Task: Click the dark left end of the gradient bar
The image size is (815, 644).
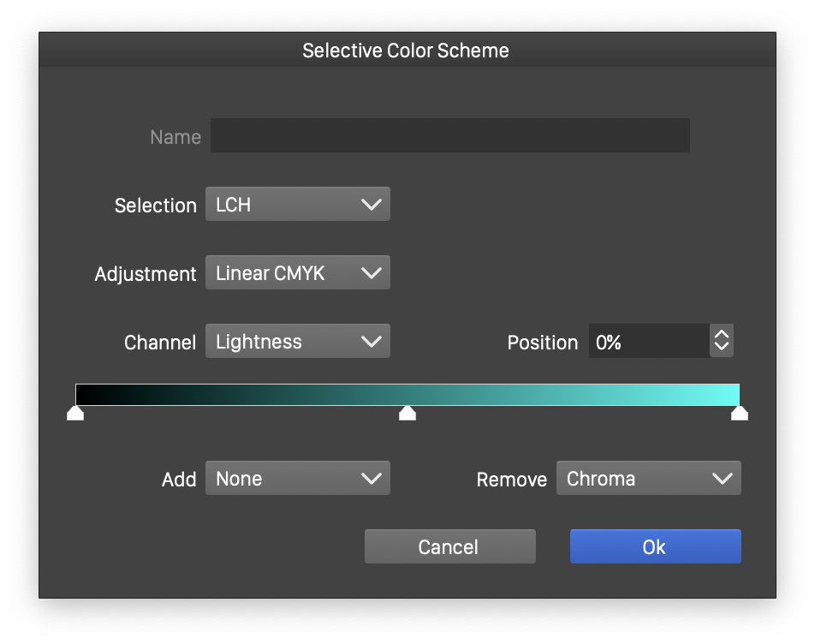Action: point(86,395)
